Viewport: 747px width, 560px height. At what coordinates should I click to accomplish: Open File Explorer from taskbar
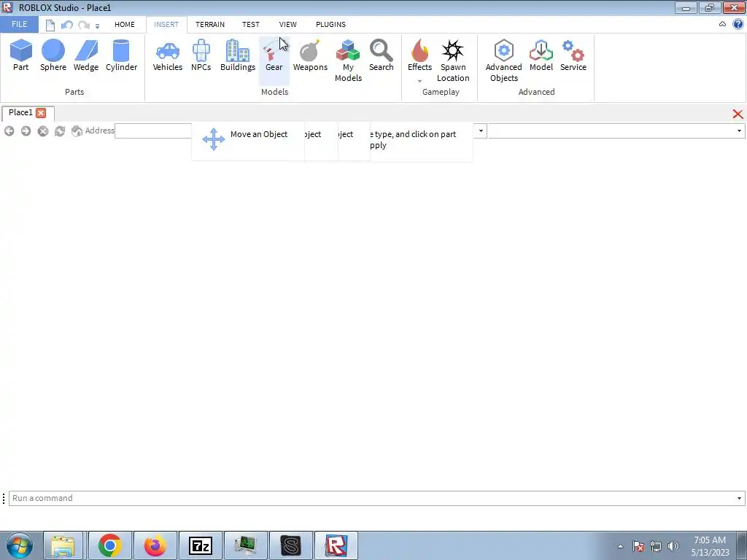[x=63, y=545]
